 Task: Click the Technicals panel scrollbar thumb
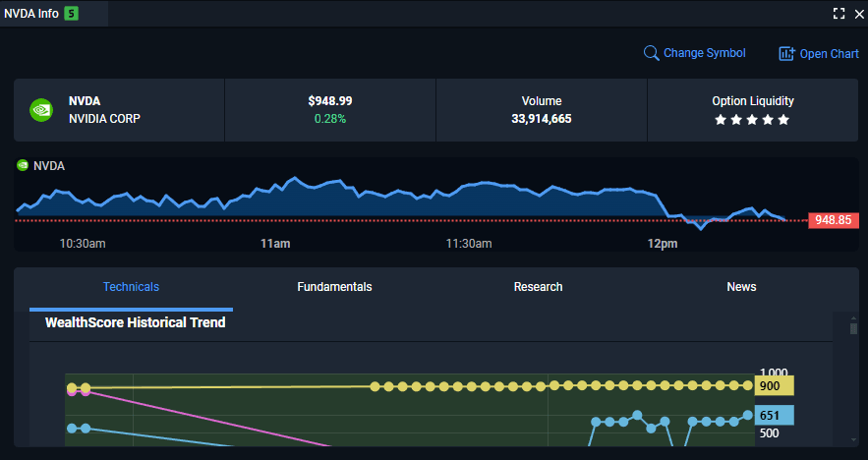(x=853, y=329)
